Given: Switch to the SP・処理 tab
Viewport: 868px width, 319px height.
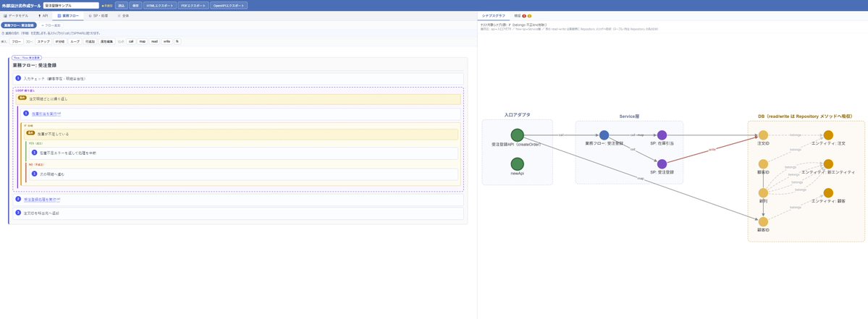Looking at the screenshot, I should point(98,16).
